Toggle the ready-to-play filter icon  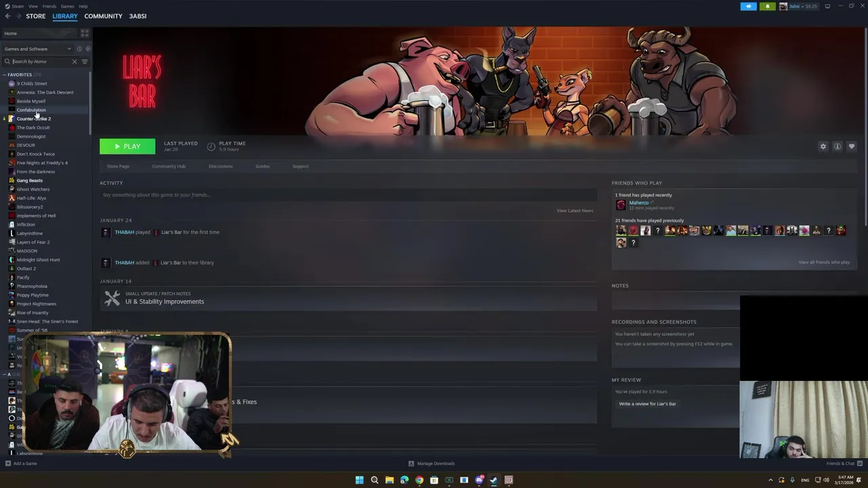pos(87,49)
